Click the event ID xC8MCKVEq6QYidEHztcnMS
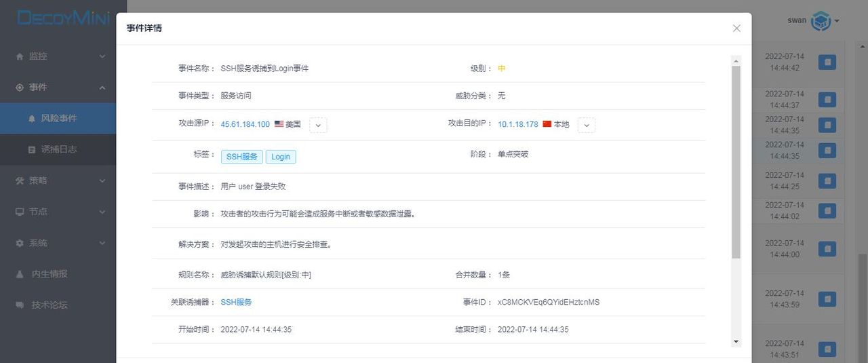The height and width of the screenshot is (363, 868). pyautogui.click(x=549, y=302)
